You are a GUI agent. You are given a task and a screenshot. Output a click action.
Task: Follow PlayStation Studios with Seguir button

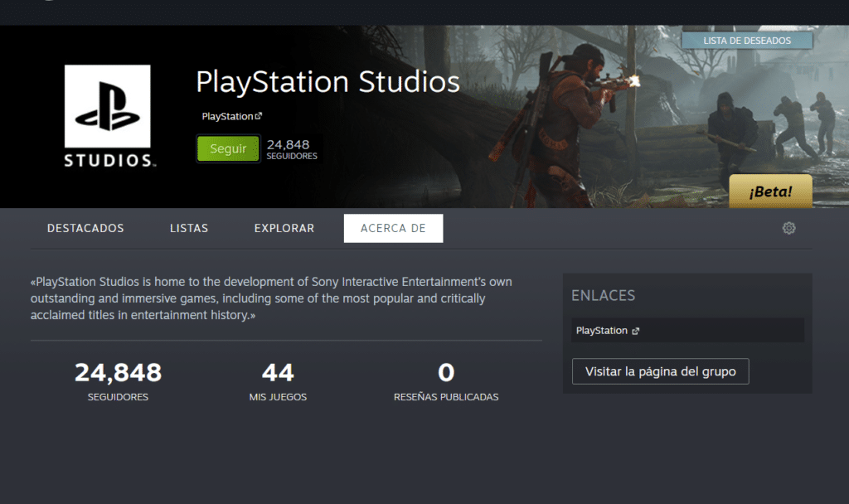(x=228, y=148)
